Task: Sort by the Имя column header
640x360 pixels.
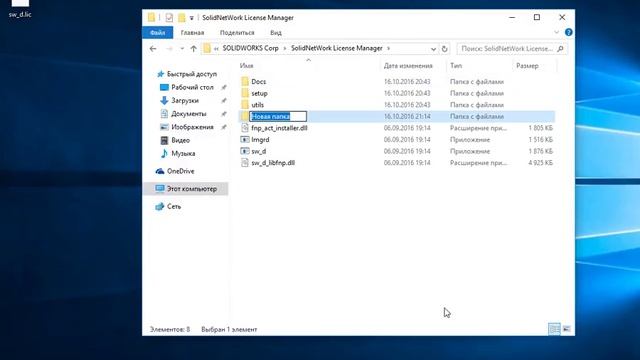Action: [247, 66]
